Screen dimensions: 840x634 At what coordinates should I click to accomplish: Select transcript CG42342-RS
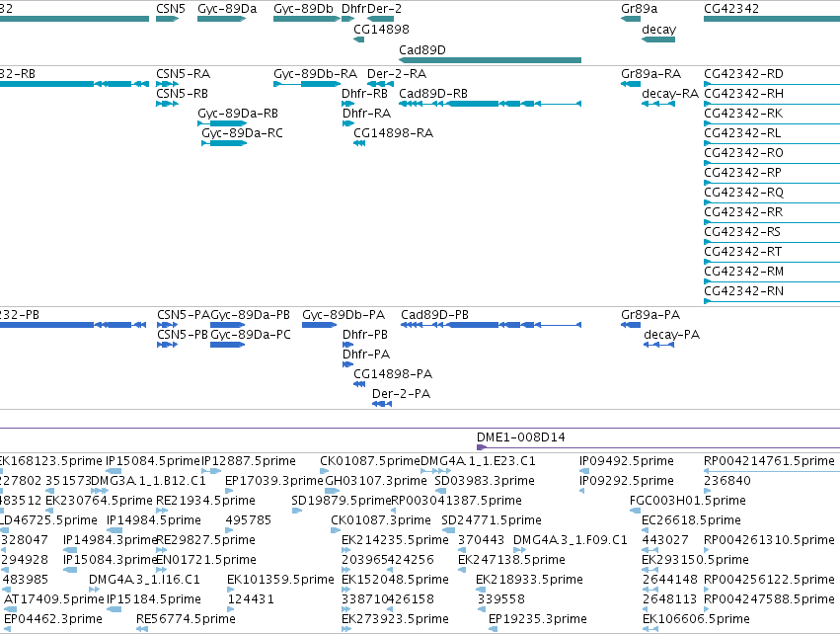(x=742, y=231)
